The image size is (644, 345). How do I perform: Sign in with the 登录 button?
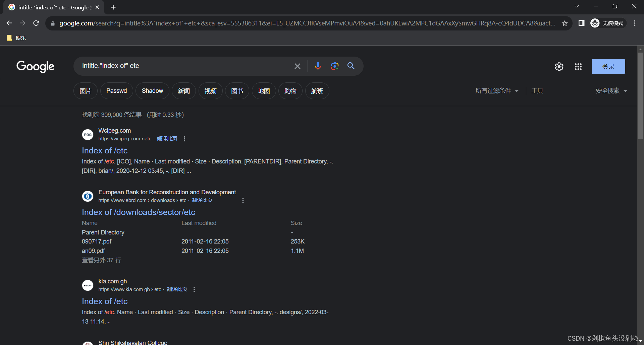click(608, 67)
